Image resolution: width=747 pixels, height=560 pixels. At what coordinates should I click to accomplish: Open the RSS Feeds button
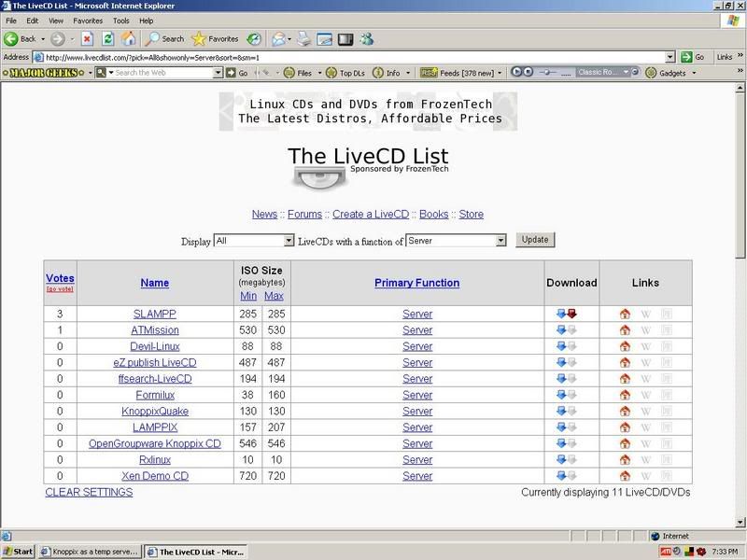tap(458, 73)
